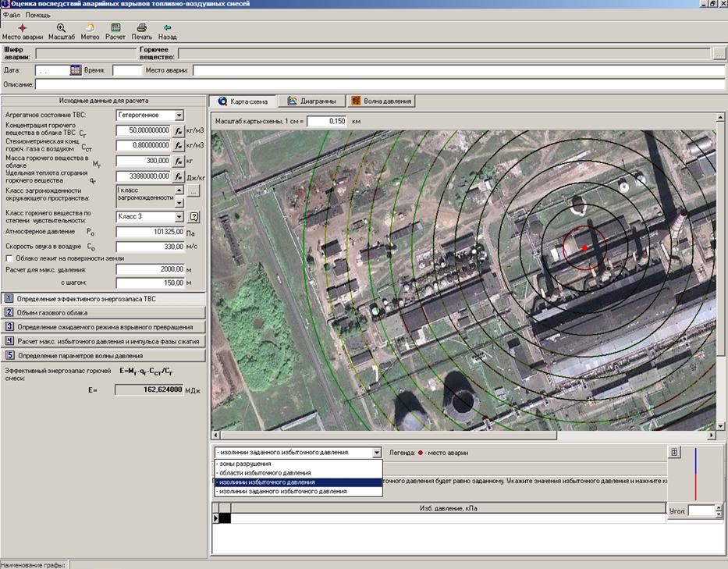Switch to the Диаграммы tab
The image size is (728, 569).
[311, 101]
